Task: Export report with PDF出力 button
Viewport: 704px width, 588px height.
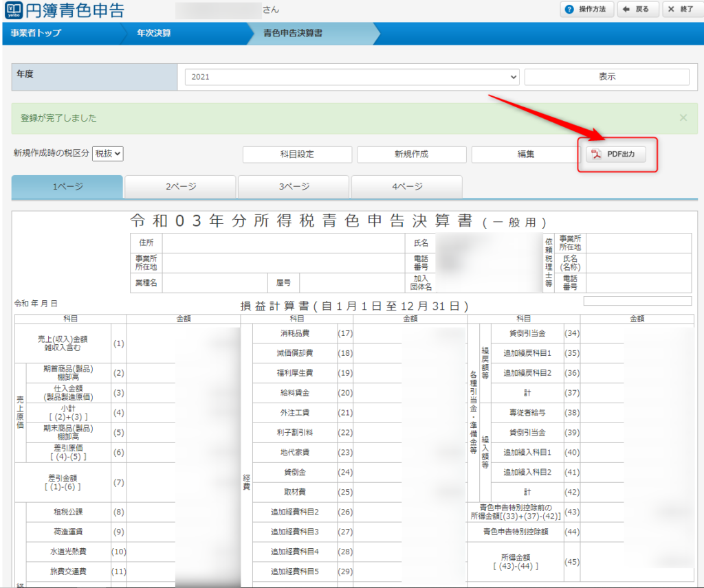Action: tap(616, 155)
